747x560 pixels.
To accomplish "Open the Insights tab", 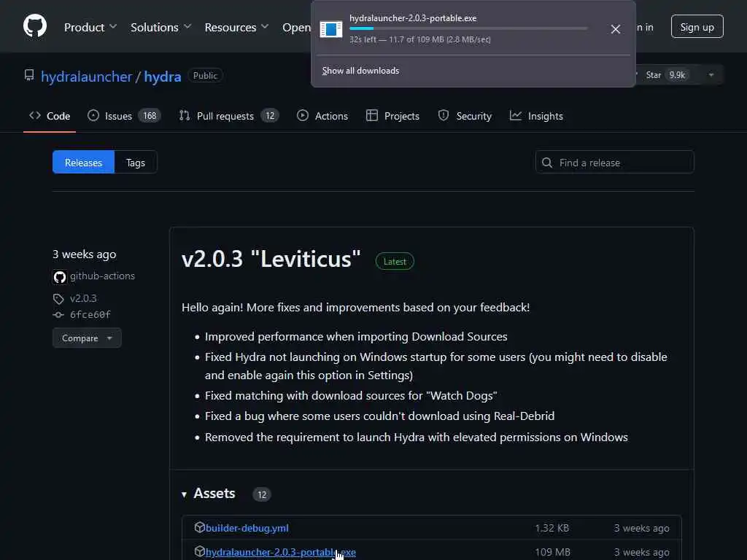I will click(x=536, y=116).
